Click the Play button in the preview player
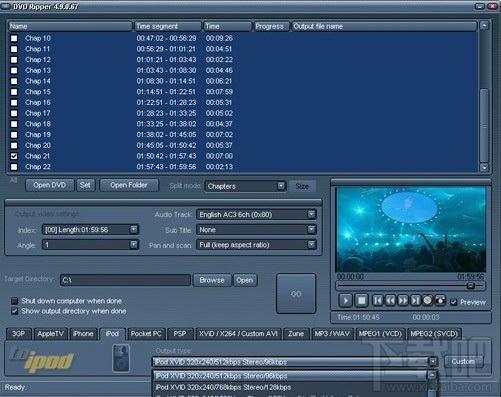The image size is (501, 397). [x=346, y=300]
